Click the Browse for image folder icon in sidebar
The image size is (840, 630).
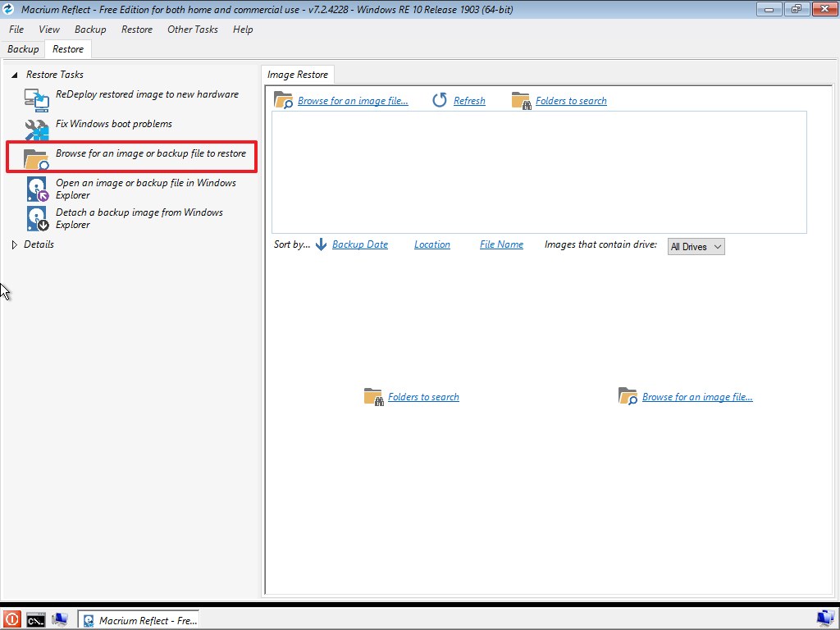(37, 158)
